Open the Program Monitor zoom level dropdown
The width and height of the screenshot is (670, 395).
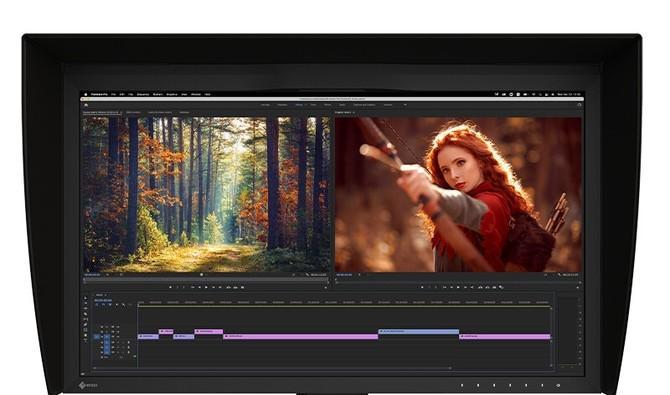coord(359,274)
